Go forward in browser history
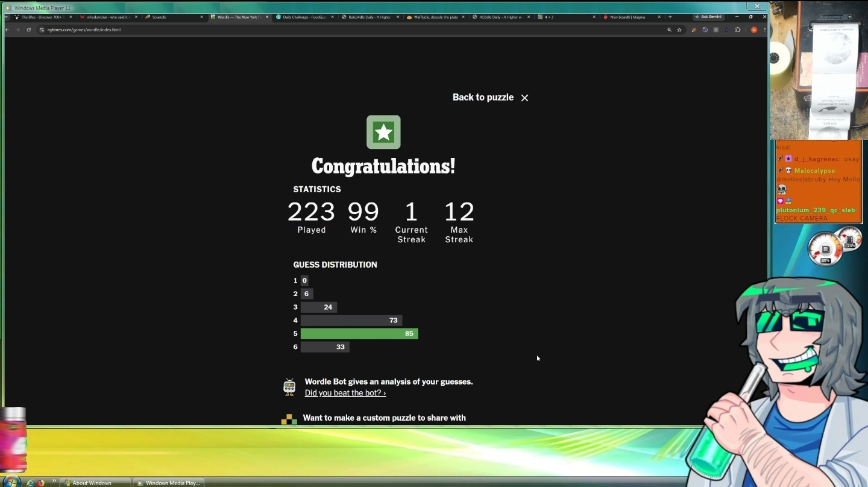This screenshot has width=868, height=487. pos(17,30)
